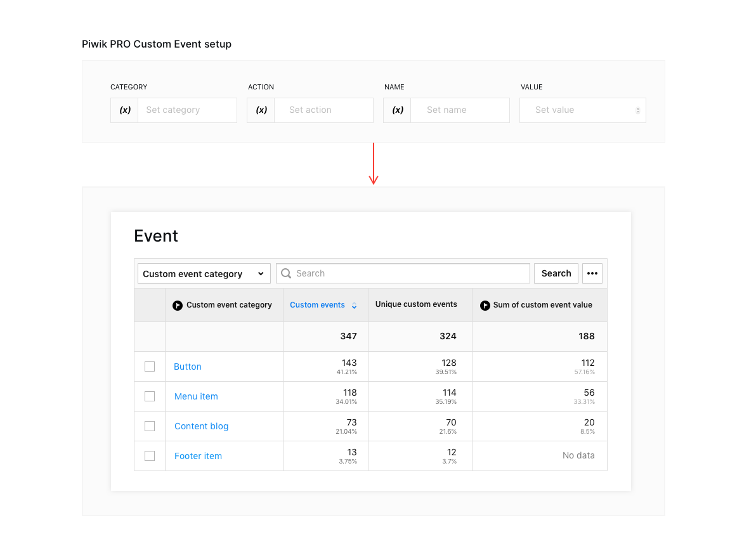This screenshot has height=558, width=756.
Task: Click the Footer item unique events value 12
Action: [x=452, y=453]
